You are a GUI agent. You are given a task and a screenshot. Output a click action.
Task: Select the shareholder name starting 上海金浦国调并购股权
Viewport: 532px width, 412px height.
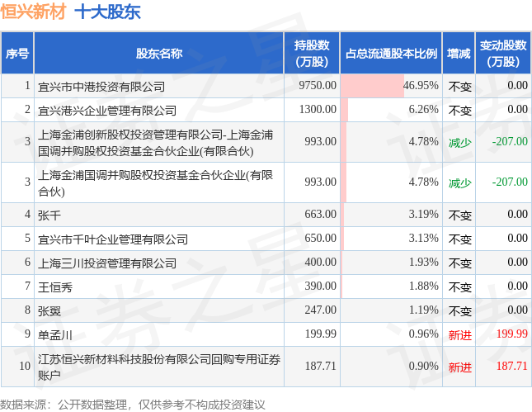coord(155,183)
